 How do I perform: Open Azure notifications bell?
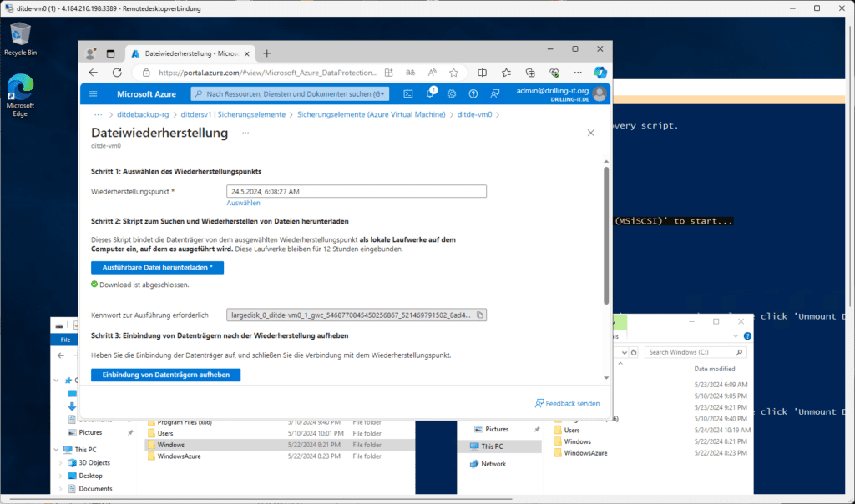point(430,93)
